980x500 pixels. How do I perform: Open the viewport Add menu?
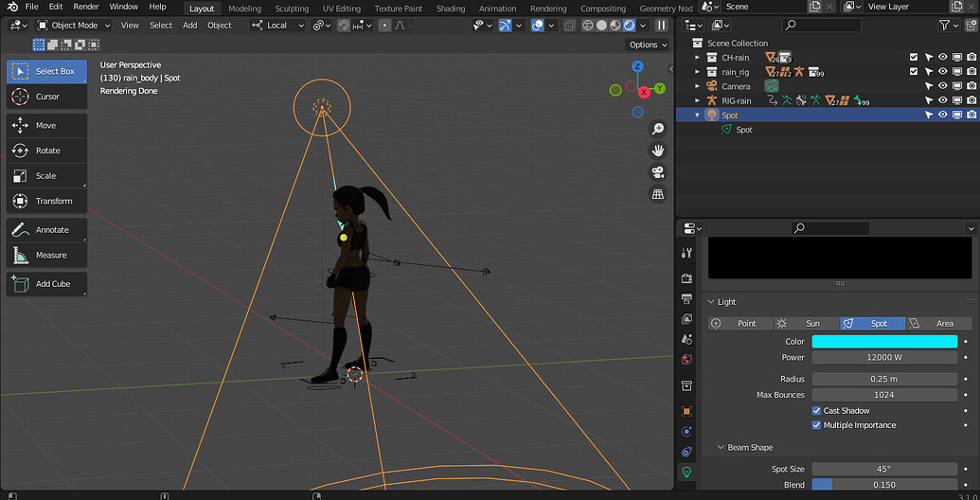190,26
